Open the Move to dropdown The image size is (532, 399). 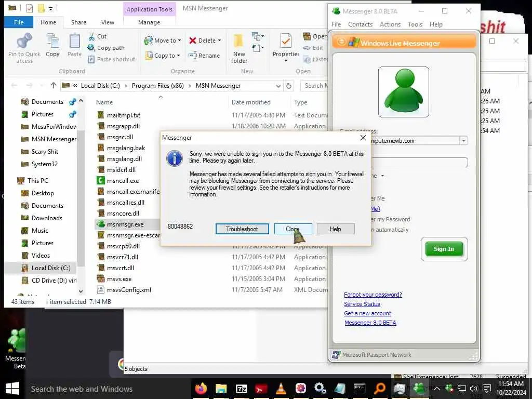coord(163,41)
